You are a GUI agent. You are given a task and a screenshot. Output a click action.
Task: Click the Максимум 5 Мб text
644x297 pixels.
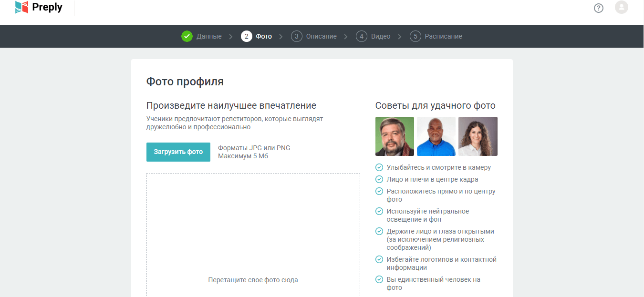243,156
